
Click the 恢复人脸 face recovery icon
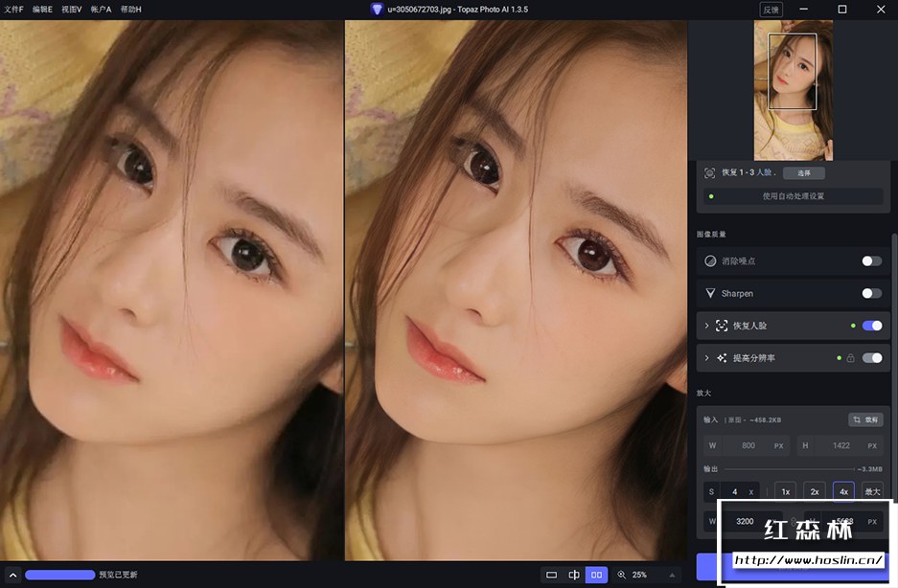pos(722,326)
